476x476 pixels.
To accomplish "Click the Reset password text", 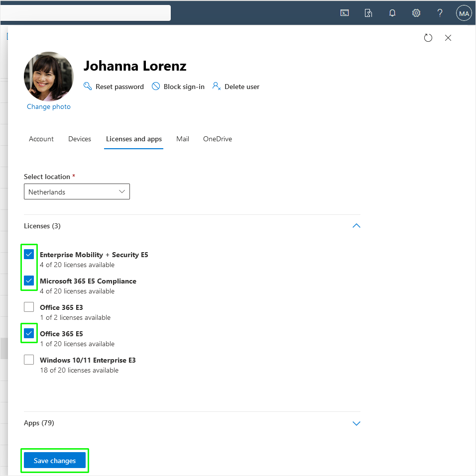I will click(119, 87).
